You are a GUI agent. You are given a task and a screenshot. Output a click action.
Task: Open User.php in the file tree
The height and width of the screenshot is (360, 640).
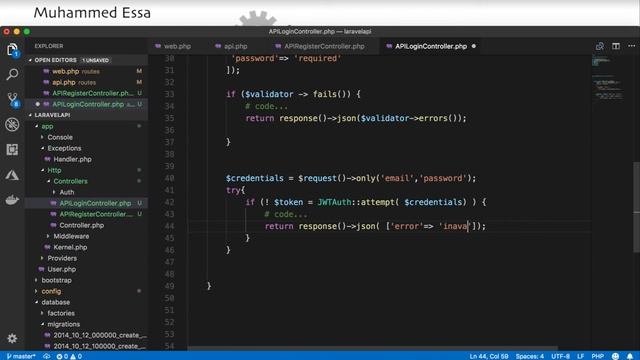click(x=87, y=269)
